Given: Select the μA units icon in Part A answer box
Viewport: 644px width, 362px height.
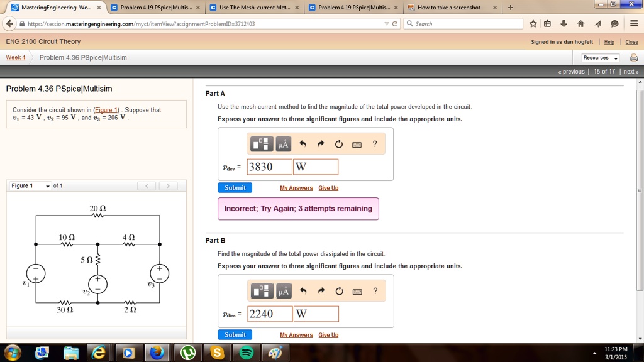Looking at the screenshot, I should [x=283, y=143].
